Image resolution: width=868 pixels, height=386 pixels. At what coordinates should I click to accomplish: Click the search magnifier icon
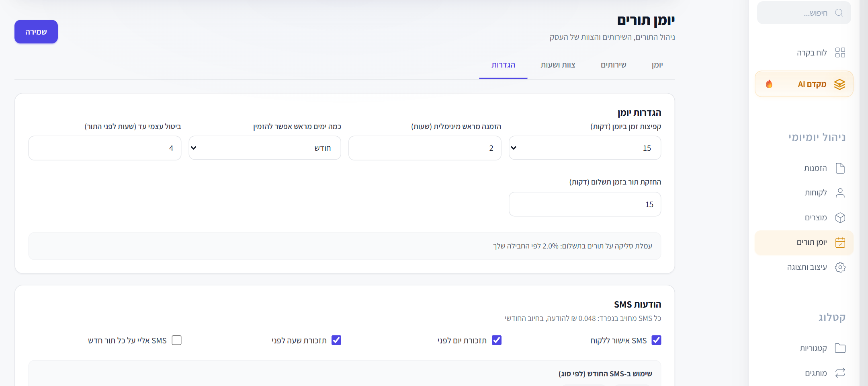click(x=839, y=13)
